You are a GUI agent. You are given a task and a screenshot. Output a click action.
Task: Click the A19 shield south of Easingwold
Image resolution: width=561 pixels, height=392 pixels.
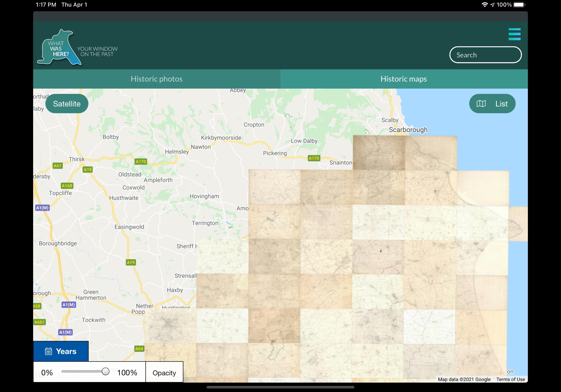click(x=131, y=263)
